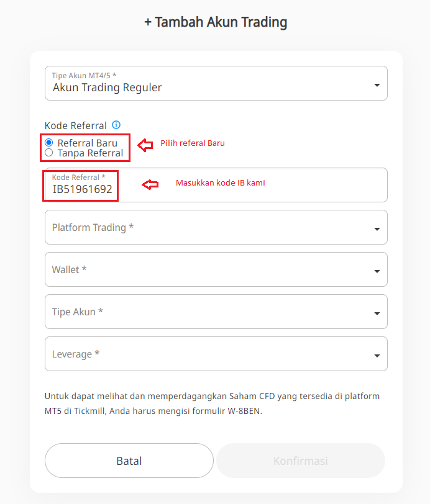Choose the Tanpa Referral radio option
Screen dimensions: 430x504
[49, 153]
